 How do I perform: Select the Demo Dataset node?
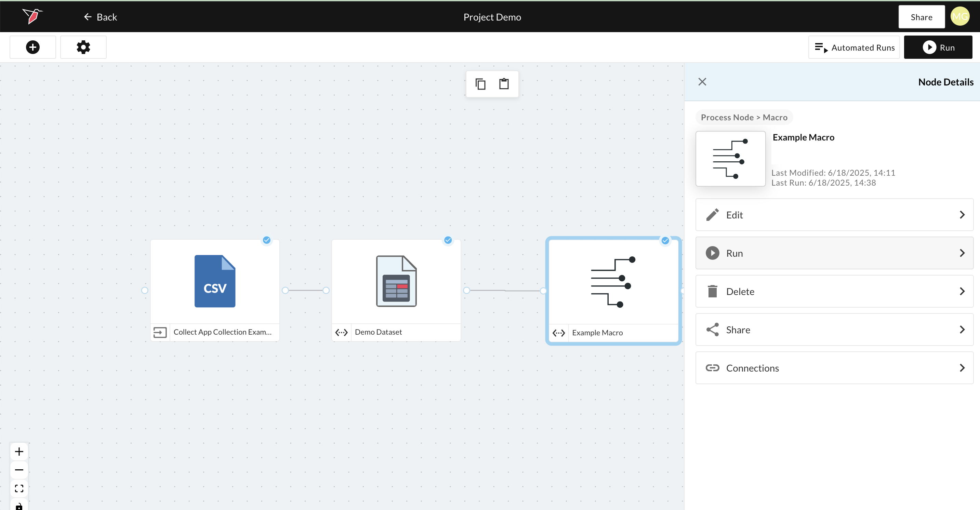[x=396, y=281]
